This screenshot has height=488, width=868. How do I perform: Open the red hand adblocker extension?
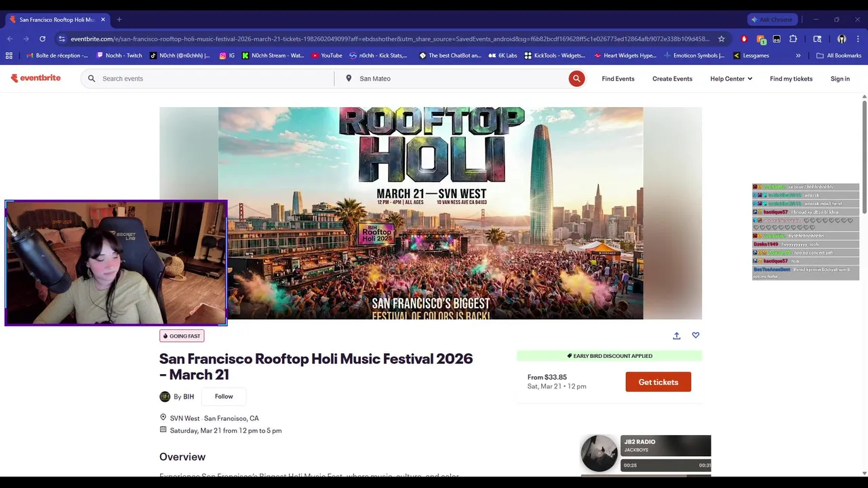click(x=744, y=39)
